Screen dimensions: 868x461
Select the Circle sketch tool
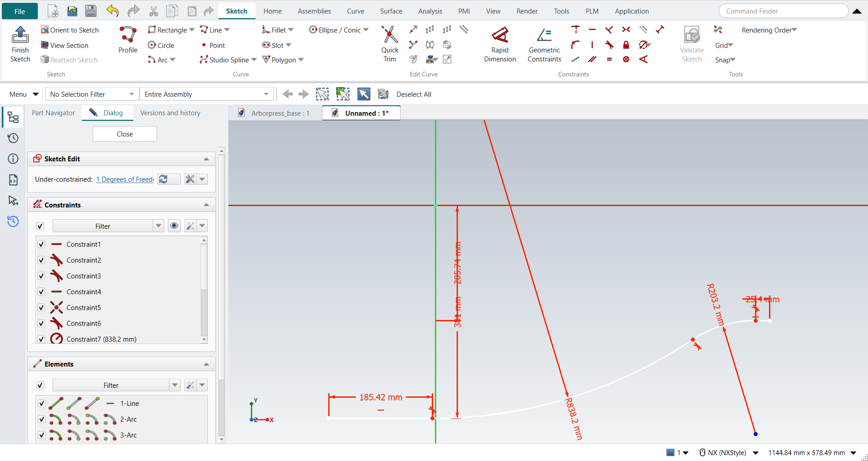(161, 45)
